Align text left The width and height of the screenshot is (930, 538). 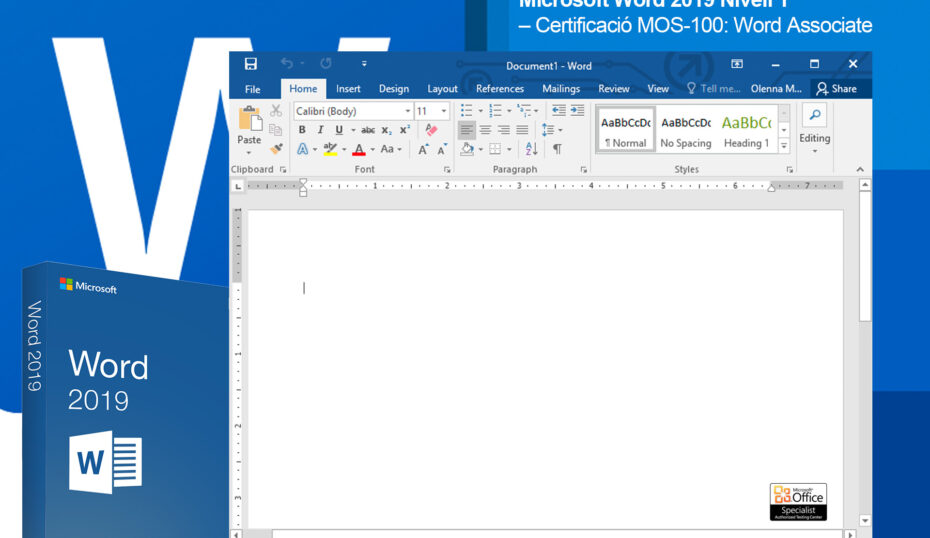click(x=467, y=130)
